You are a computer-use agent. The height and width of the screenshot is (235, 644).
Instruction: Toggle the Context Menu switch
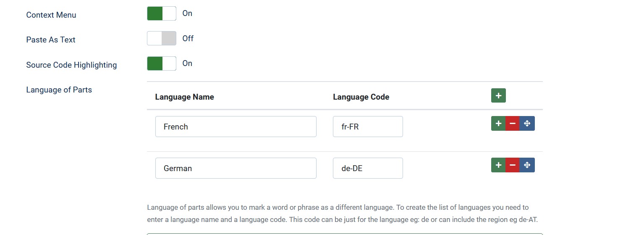pyautogui.click(x=162, y=13)
